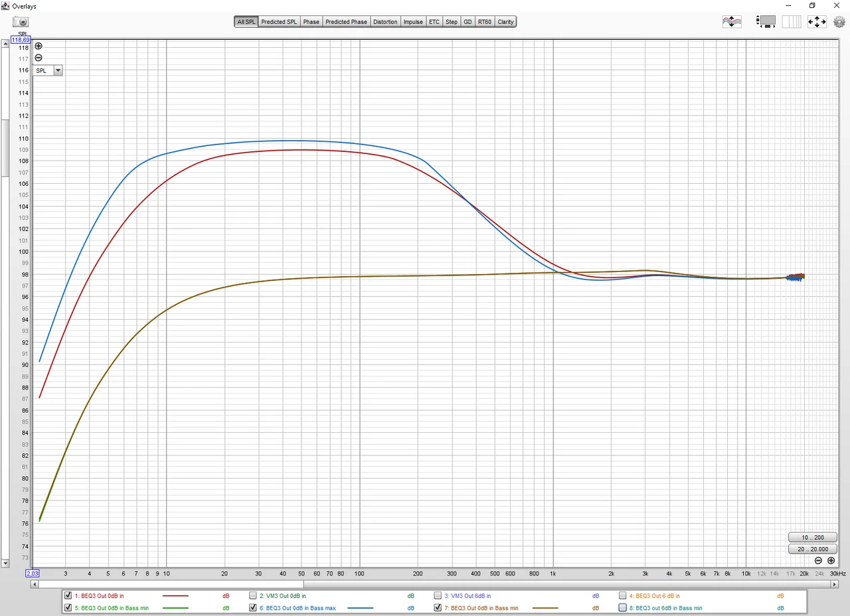Toggle the scrollbars display icon

(766, 22)
